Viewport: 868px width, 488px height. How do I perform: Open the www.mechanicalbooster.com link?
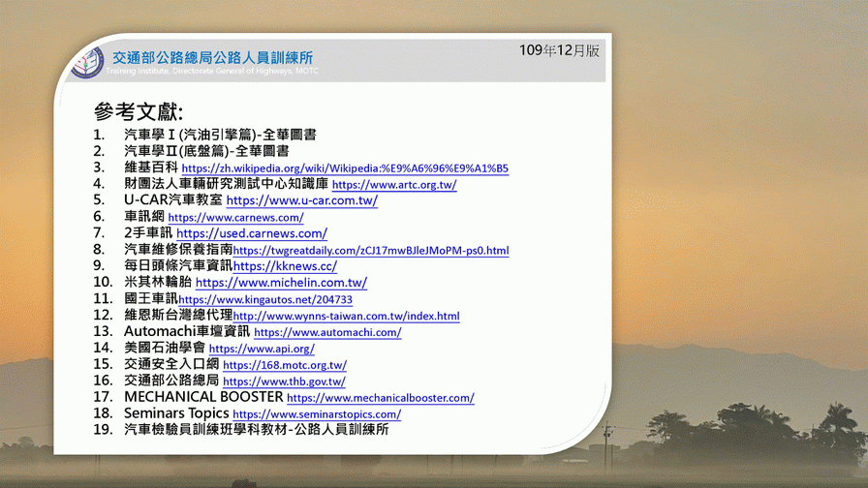(380, 398)
